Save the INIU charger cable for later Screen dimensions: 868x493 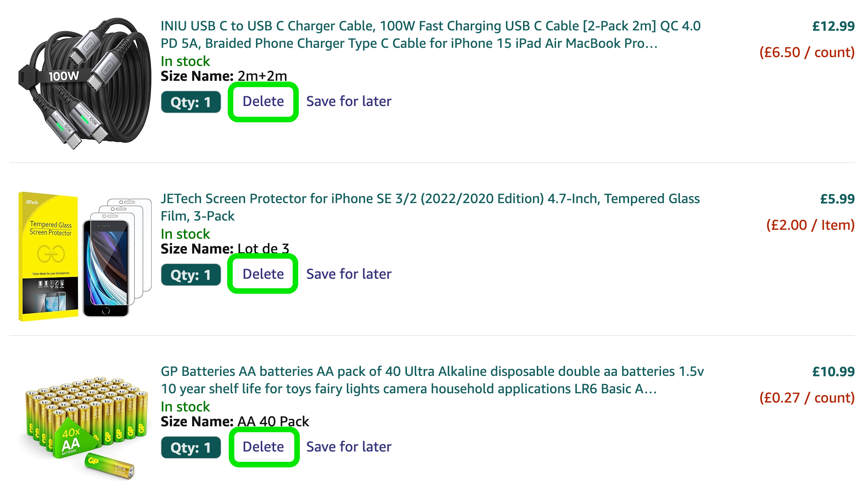click(x=349, y=102)
